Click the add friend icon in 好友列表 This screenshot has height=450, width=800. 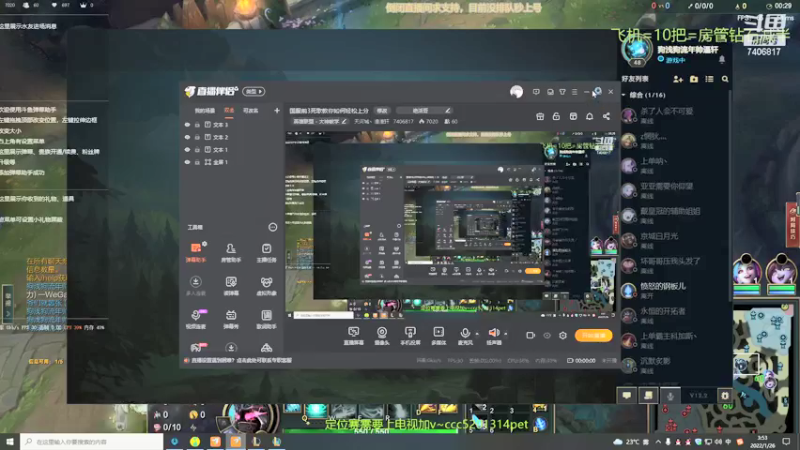[678, 79]
